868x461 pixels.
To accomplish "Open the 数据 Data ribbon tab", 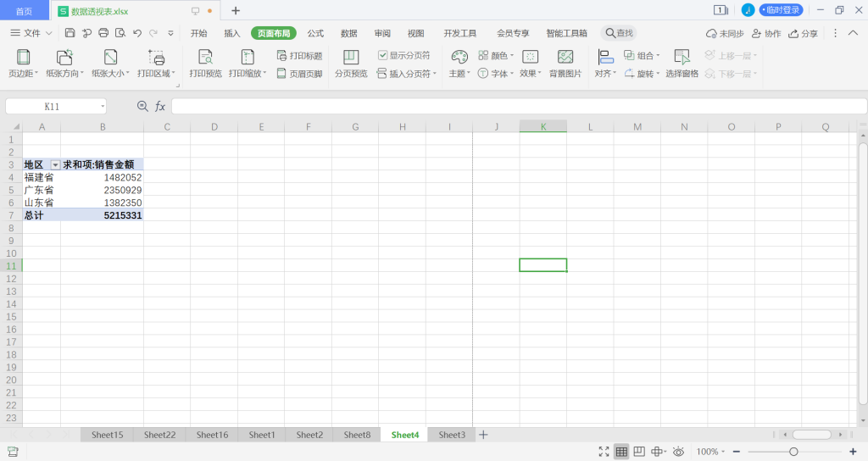I will pos(348,34).
